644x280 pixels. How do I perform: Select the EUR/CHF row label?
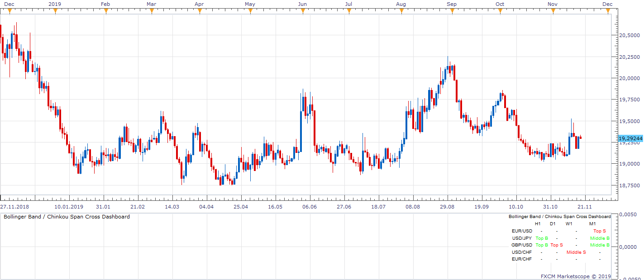[x=522, y=259]
